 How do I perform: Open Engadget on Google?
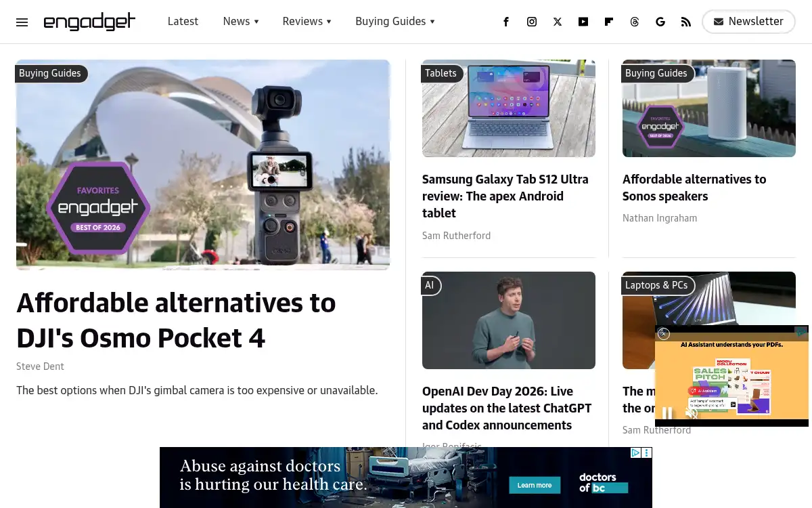(x=660, y=22)
